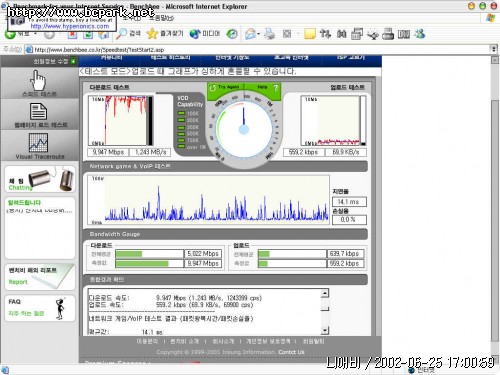This screenshot has height=375, width=500.
Task: Click the Windows flag logo
Action: [x=491, y=18]
